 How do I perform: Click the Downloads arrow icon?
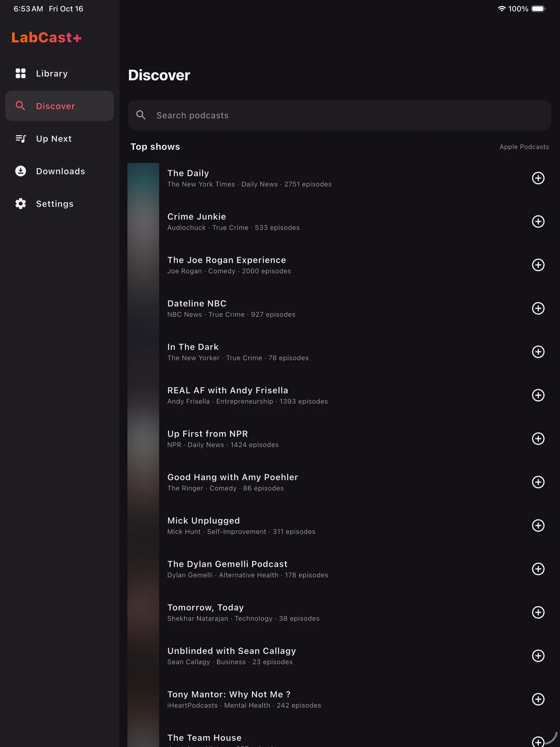pos(21,171)
